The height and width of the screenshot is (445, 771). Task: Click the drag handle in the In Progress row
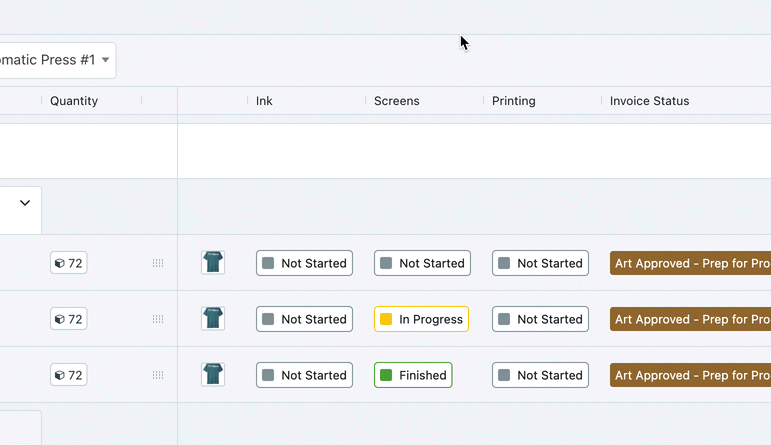tap(158, 319)
